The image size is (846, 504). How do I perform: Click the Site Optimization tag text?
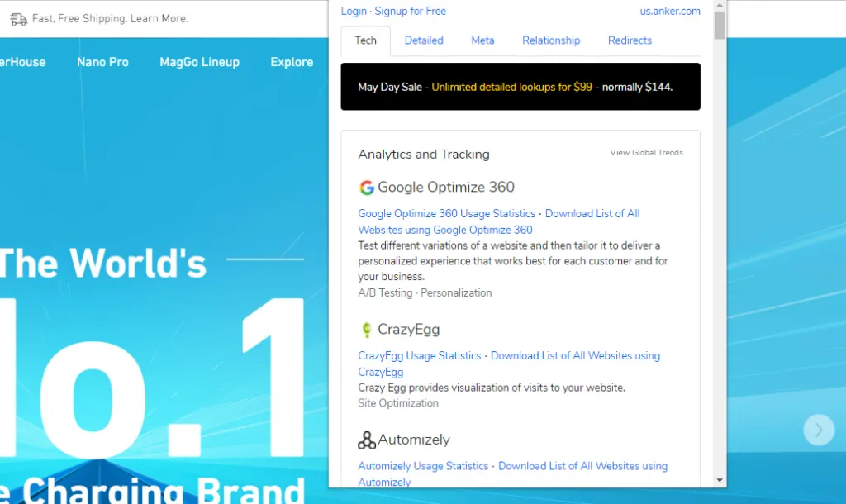tap(398, 404)
